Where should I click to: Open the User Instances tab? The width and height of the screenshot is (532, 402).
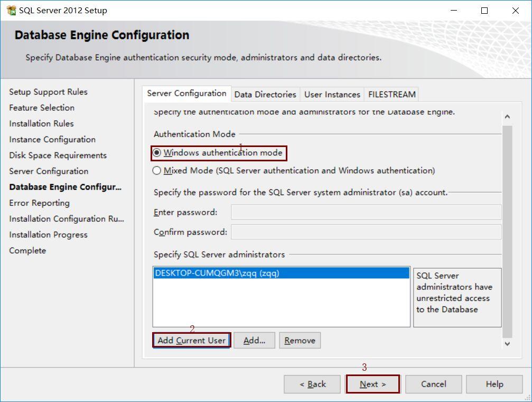coord(332,94)
